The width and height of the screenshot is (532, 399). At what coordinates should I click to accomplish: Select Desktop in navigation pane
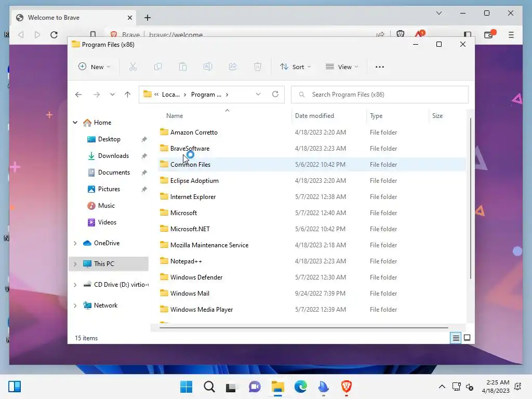(109, 139)
